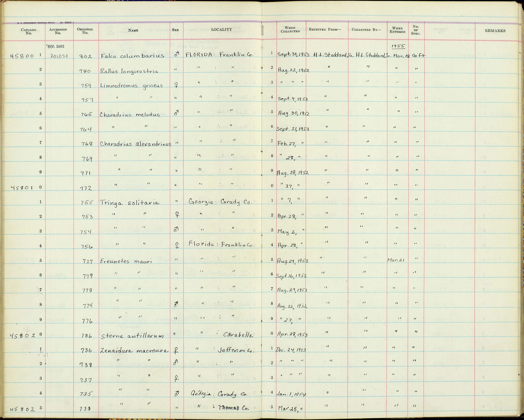
Task: Click the 'Mar. 21' entered date
Action: (396, 260)
